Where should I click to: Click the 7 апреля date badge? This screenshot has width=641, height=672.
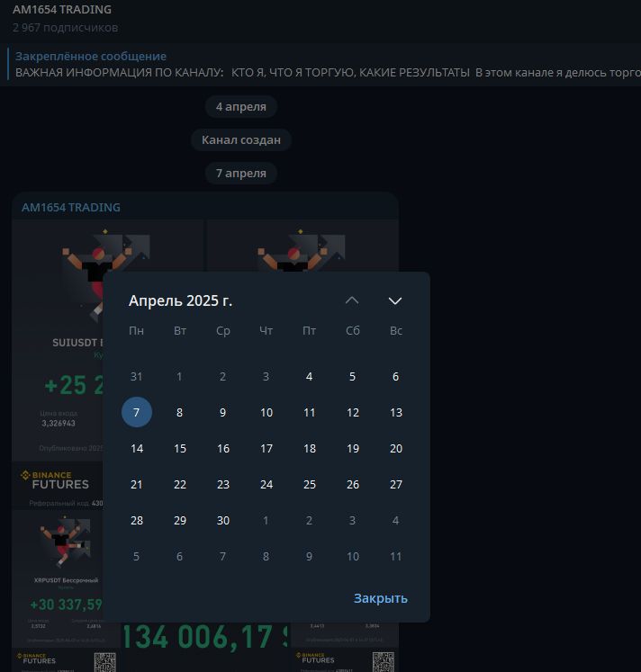[x=241, y=173]
